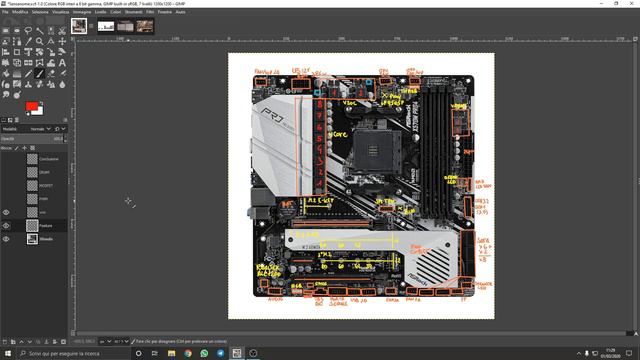Select the Ellipse Select tool
Screen dimensions: 640x360
click(x=17, y=31)
